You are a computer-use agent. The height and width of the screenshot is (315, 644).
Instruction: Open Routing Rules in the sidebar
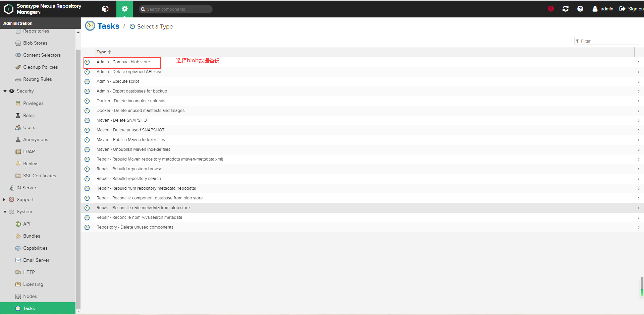click(x=38, y=79)
